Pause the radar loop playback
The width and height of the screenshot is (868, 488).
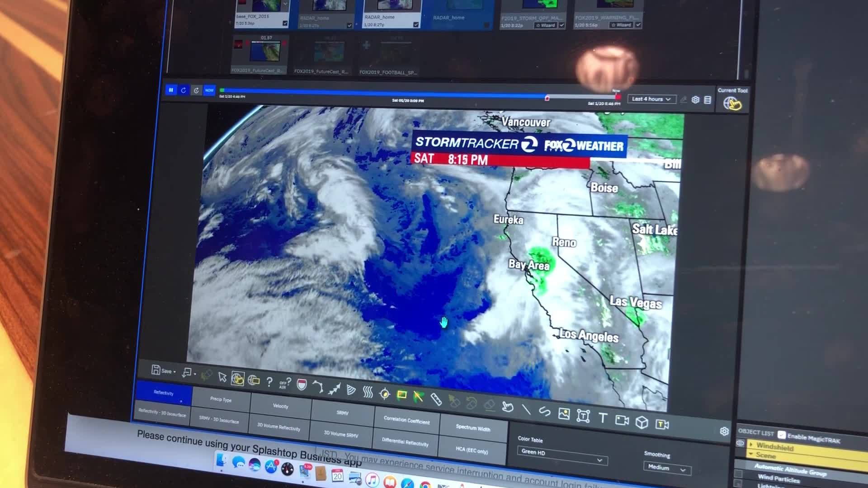[x=171, y=90]
